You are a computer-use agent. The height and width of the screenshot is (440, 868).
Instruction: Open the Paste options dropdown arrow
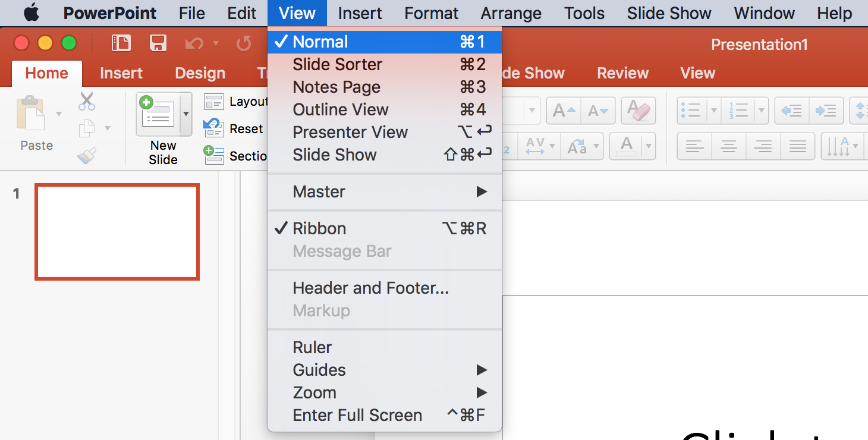58,114
